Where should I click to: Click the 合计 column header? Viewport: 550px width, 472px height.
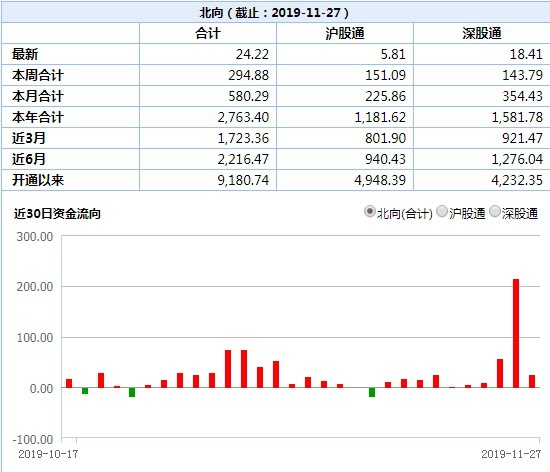pyautogui.click(x=208, y=33)
